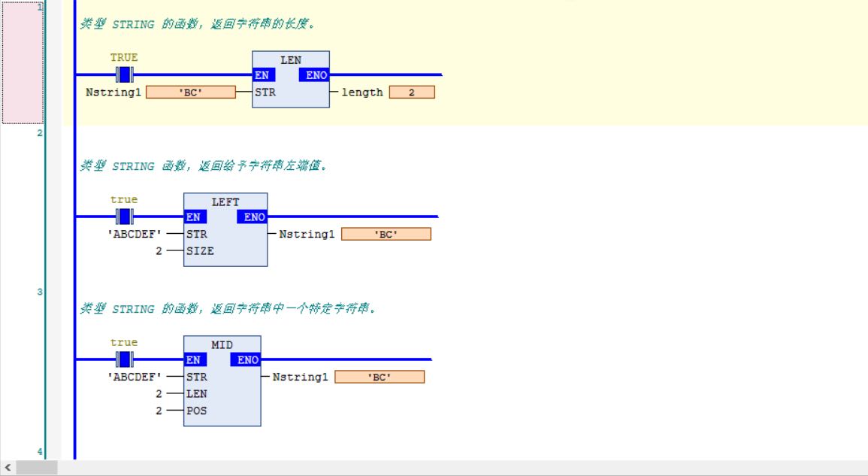This screenshot has width=868, height=476.
Task: Select 'ABCDEF' constant at MID block
Action: point(135,377)
